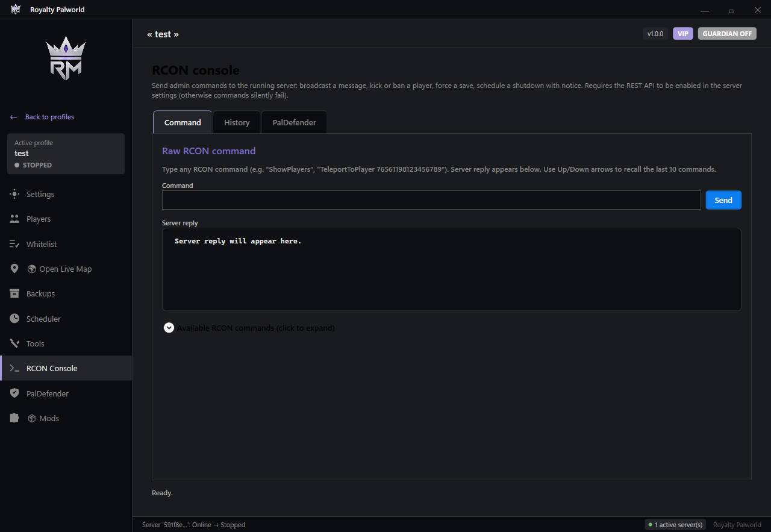Open Settings in the sidebar
Viewport: 771px width, 532px height.
[x=66, y=194]
